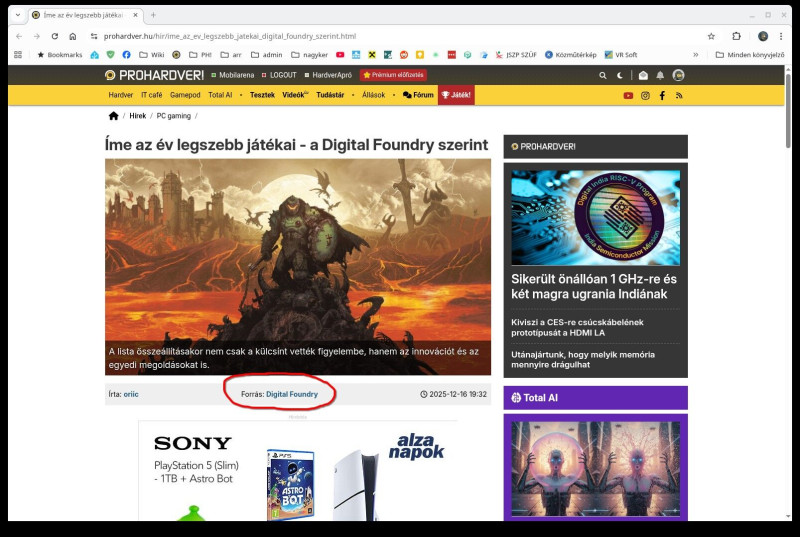Click the address bar URL
The height and width of the screenshot is (537, 800).
coord(230,36)
